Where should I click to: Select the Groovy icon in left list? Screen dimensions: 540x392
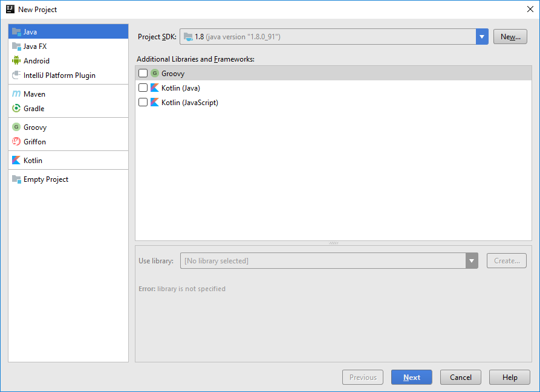pos(16,127)
